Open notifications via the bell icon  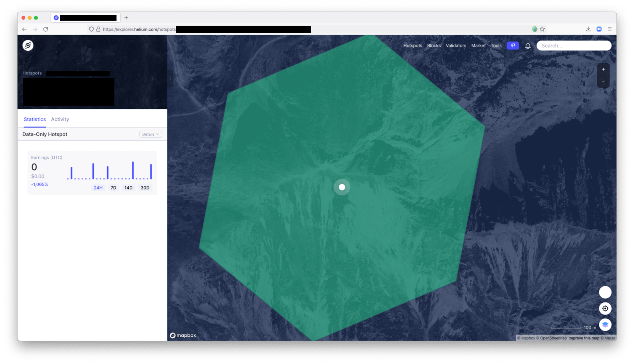tap(528, 45)
